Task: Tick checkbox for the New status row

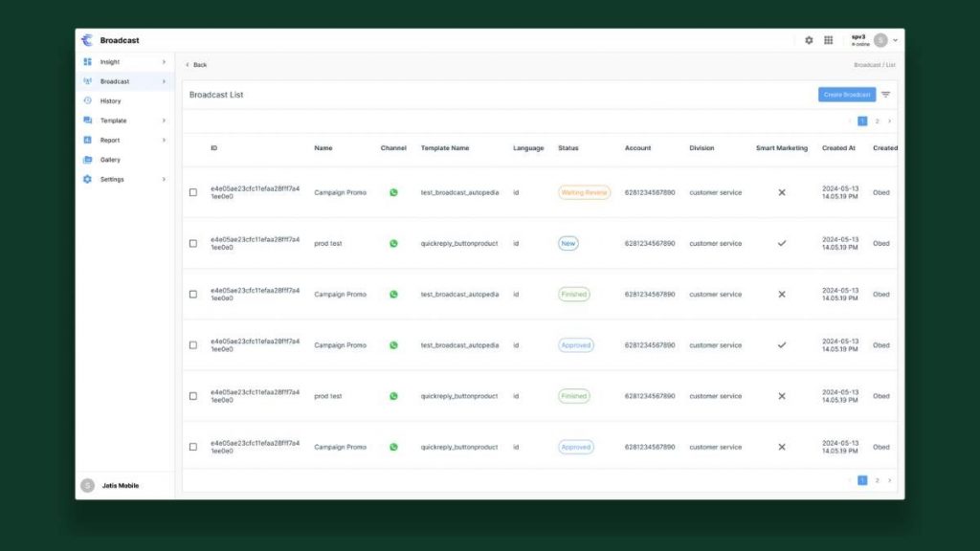Action: (x=193, y=243)
